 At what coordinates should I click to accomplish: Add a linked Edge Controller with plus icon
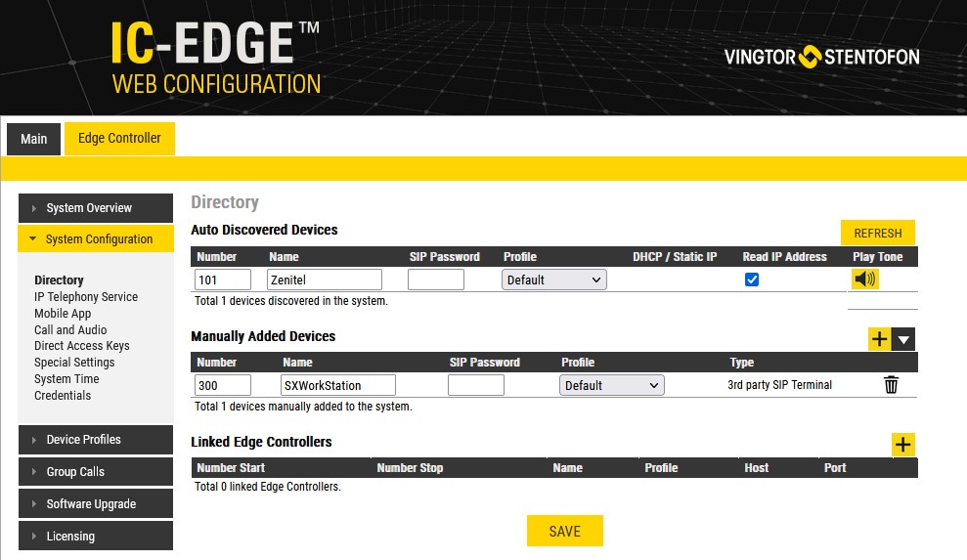click(x=903, y=445)
